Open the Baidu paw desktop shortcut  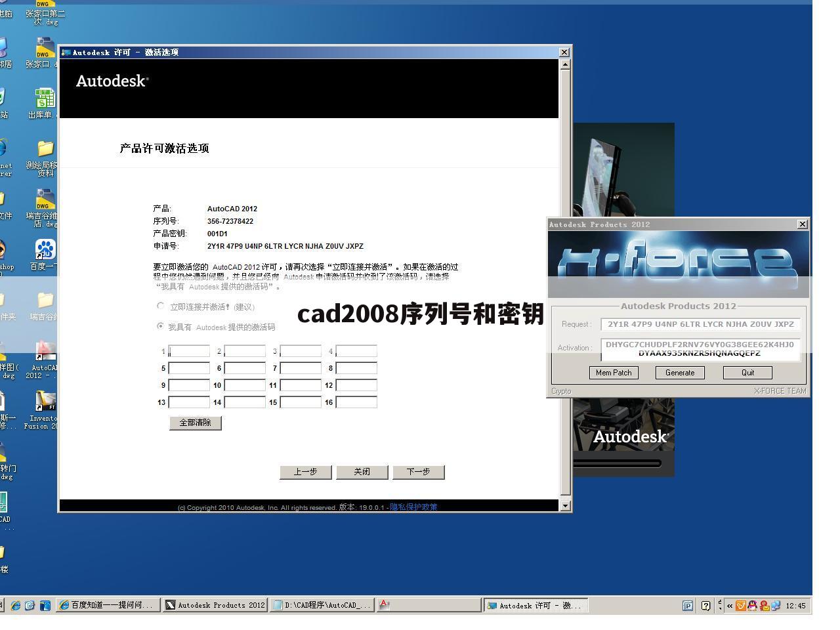[45, 250]
